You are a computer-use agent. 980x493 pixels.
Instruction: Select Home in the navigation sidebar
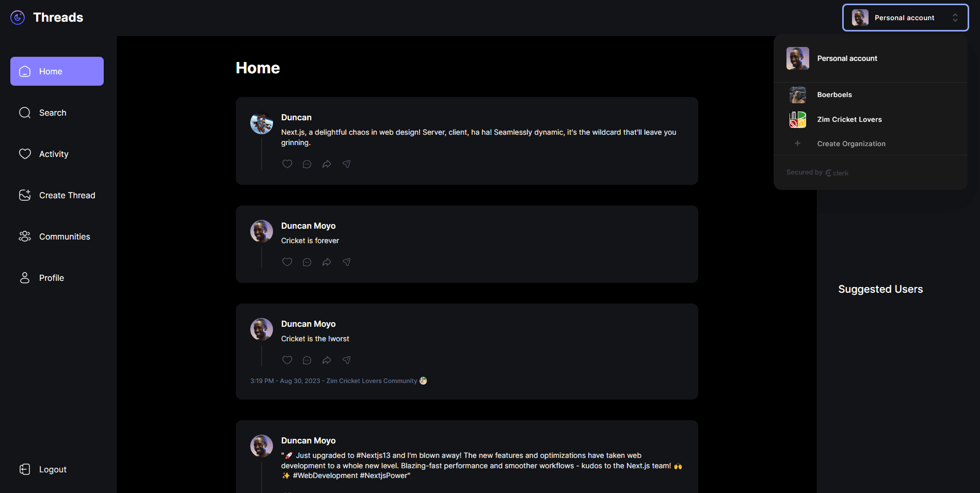(50, 71)
